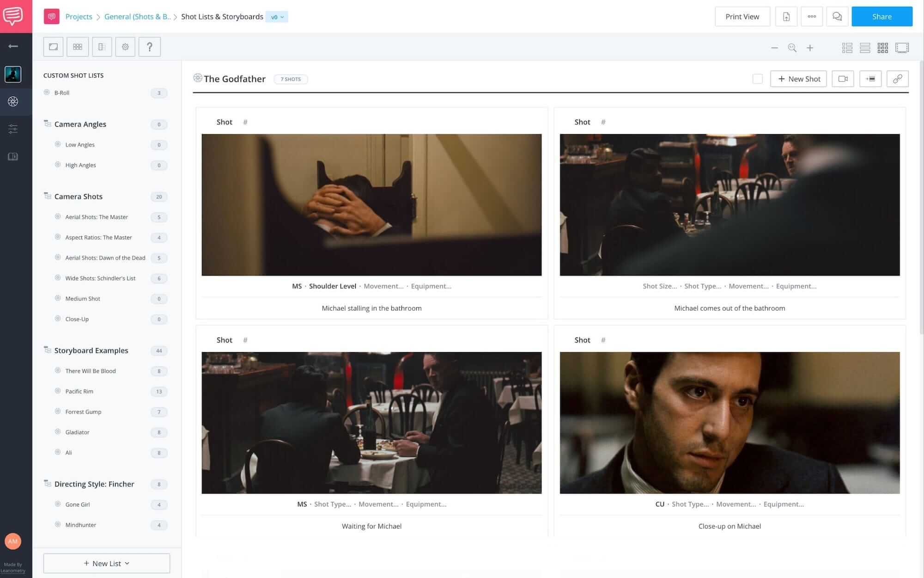
Task: Click the export file icon
Action: 786,17
